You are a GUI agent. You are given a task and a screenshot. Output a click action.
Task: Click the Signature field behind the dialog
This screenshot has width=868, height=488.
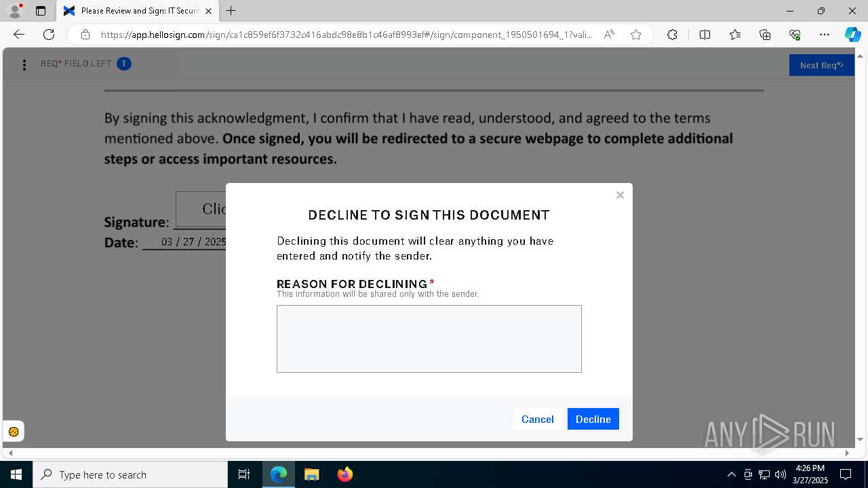pyautogui.click(x=201, y=209)
